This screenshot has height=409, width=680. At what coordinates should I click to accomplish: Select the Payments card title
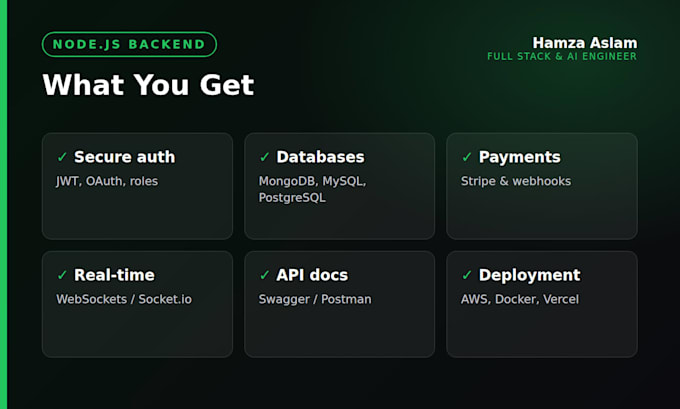520,157
